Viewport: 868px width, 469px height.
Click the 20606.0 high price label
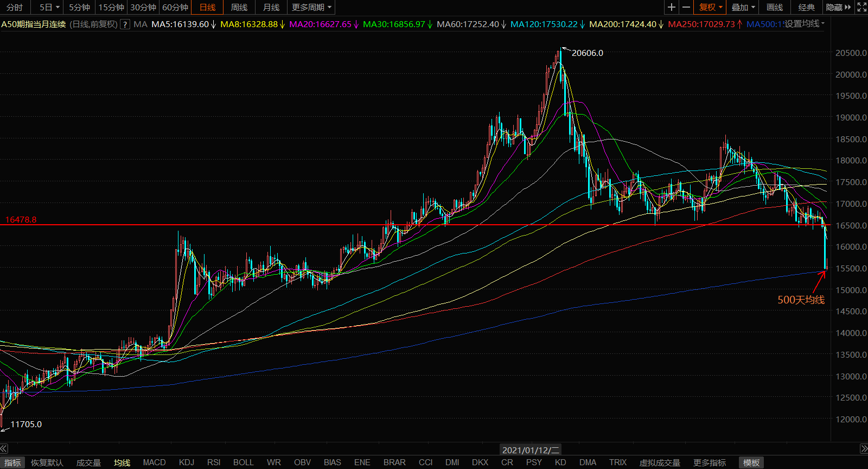[588, 53]
